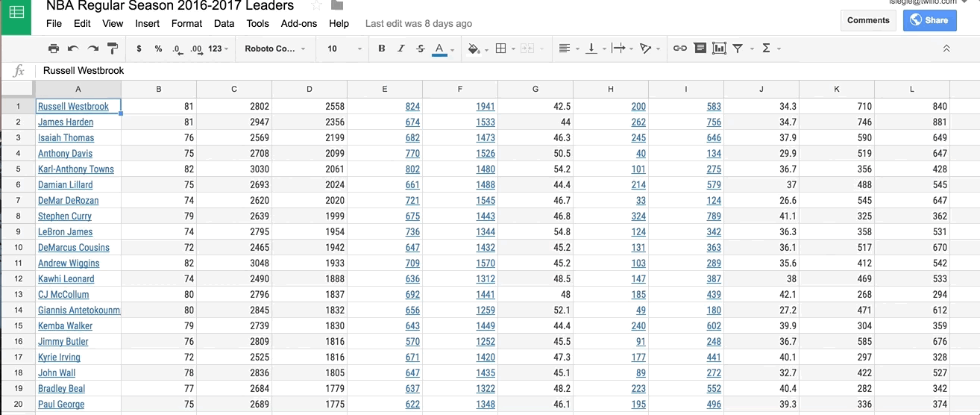This screenshot has width=980, height=415.
Task: Select the paint format tool
Action: coord(113,49)
